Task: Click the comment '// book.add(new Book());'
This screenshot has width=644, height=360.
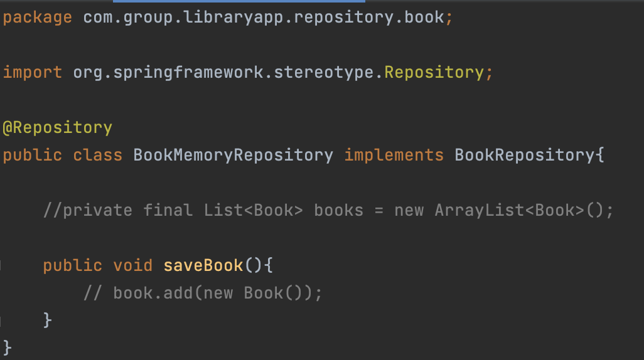Action: pyautogui.click(x=203, y=293)
